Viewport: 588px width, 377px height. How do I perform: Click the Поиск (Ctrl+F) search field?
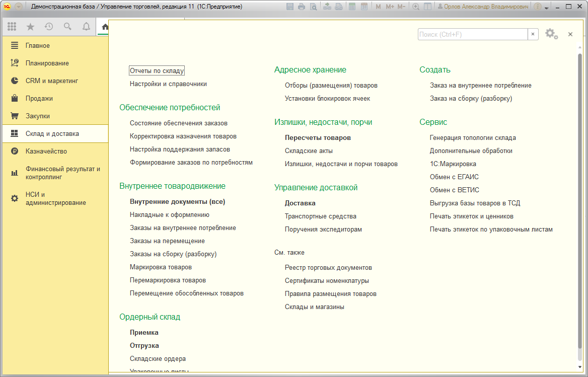coord(473,34)
